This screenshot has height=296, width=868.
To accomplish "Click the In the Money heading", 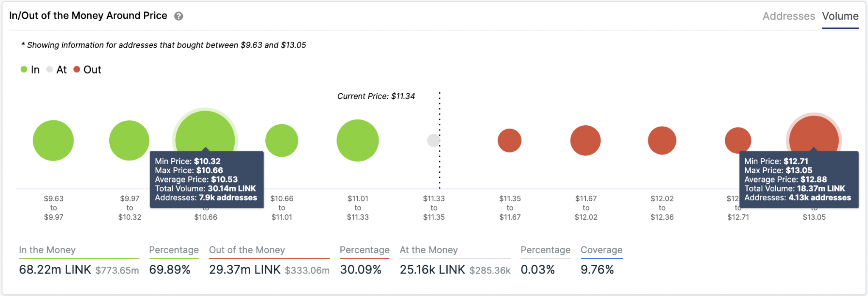I will click(47, 250).
